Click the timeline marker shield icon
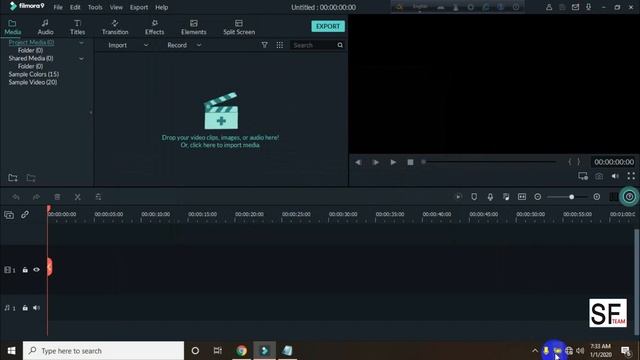The image size is (640, 360). point(474,197)
